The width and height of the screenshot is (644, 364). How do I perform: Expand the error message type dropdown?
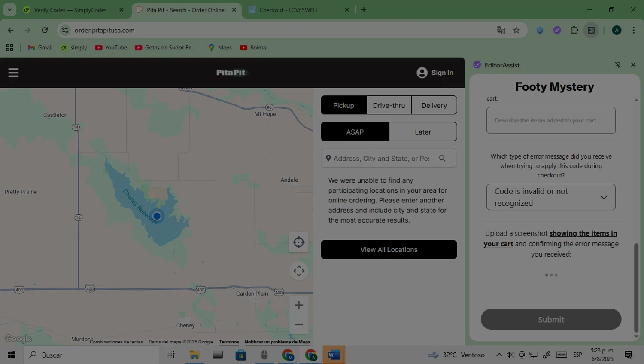(551, 197)
